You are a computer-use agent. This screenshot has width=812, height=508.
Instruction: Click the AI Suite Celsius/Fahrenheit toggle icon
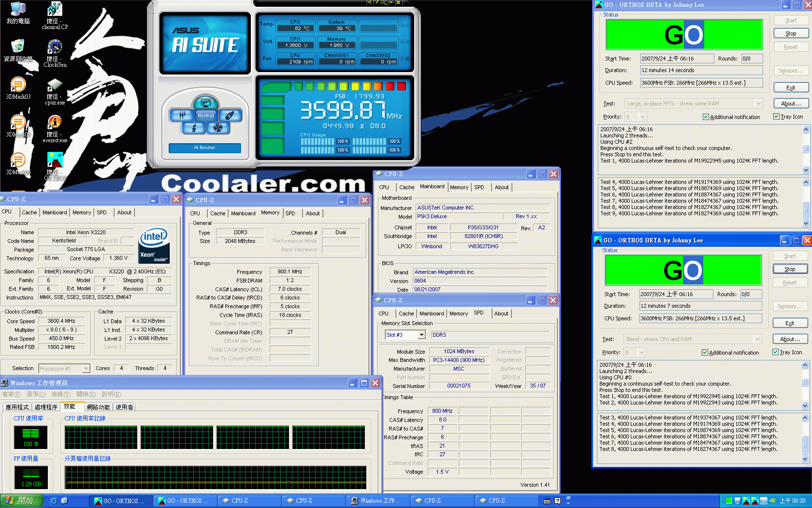[384, 2]
